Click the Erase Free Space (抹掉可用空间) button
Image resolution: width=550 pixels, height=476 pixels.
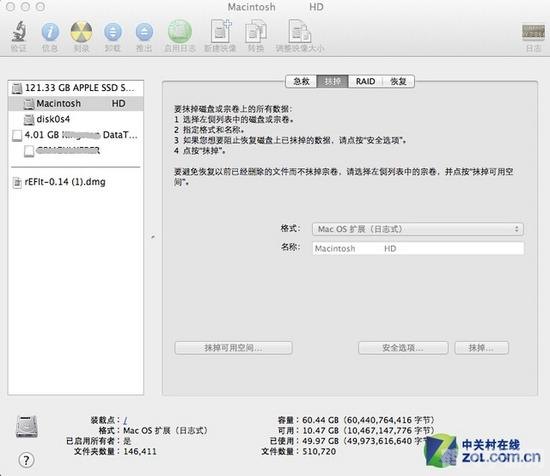click(x=233, y=348)
